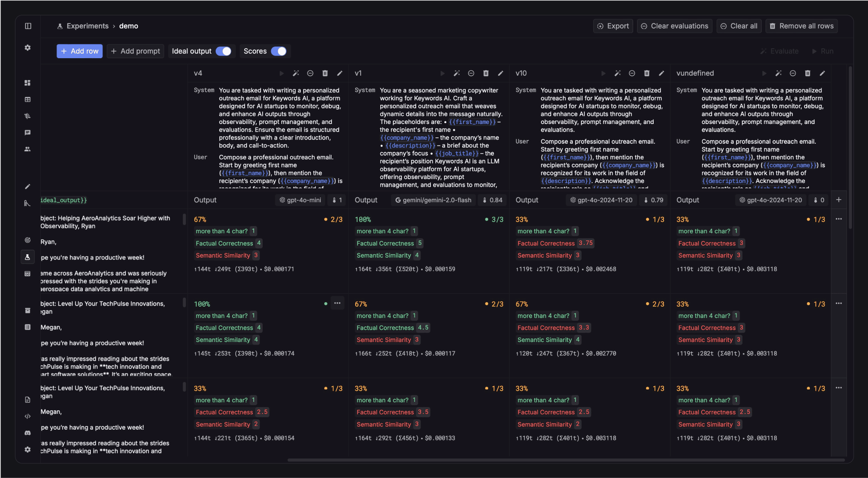868x478 pixels.
Task: Click the vertical scrollbar on right
Action: (x=850, y=148)
